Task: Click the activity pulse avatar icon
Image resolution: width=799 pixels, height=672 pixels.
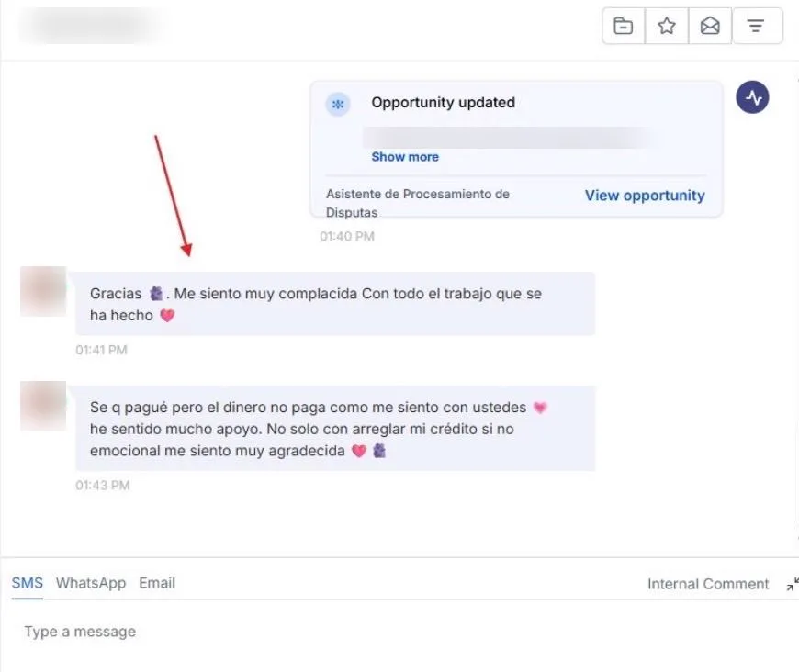Action: [x=752, y=96]
